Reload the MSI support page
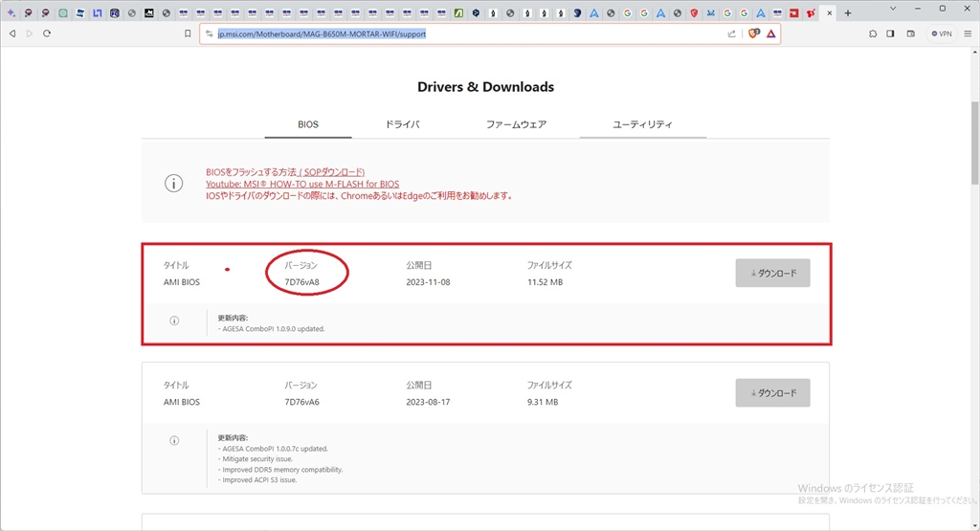Screen dimensions: 980x531 [x=47, y=33]
